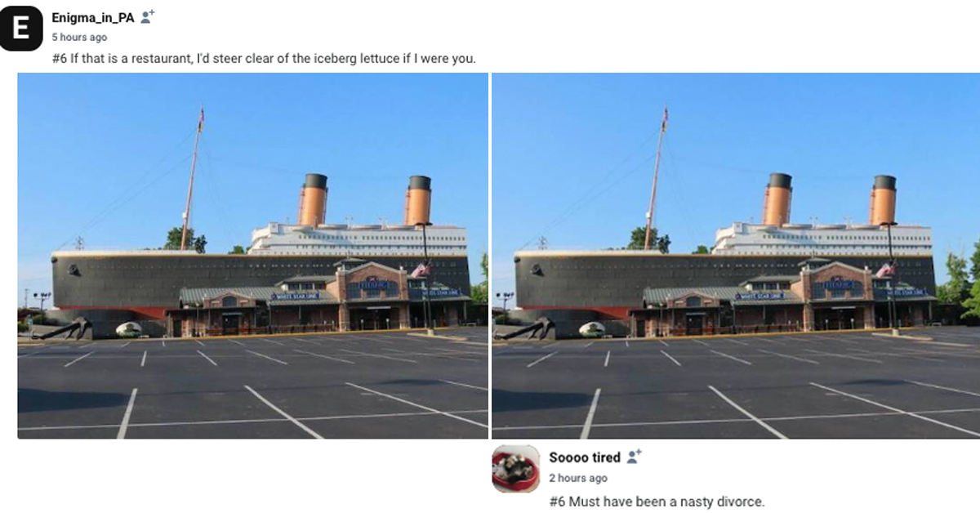Open the Enigma_in_PA profile name link
Viewport: 980px width, 513px height.
92,18
